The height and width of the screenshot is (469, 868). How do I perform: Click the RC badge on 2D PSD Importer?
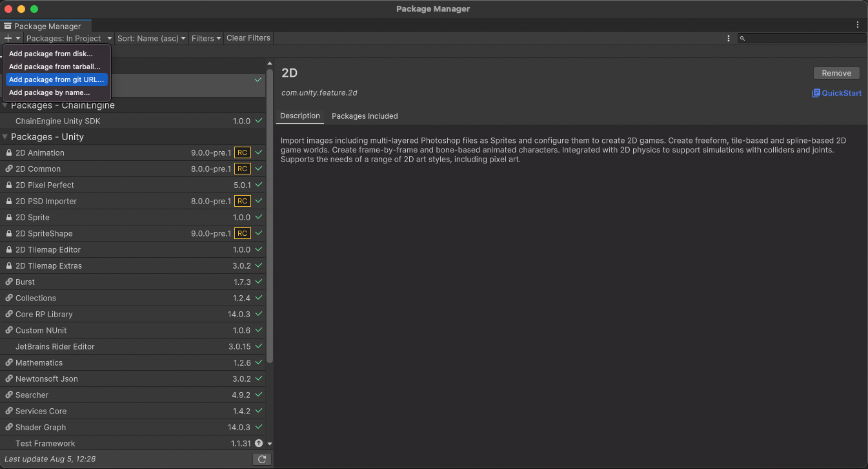[x=242, y=202]
